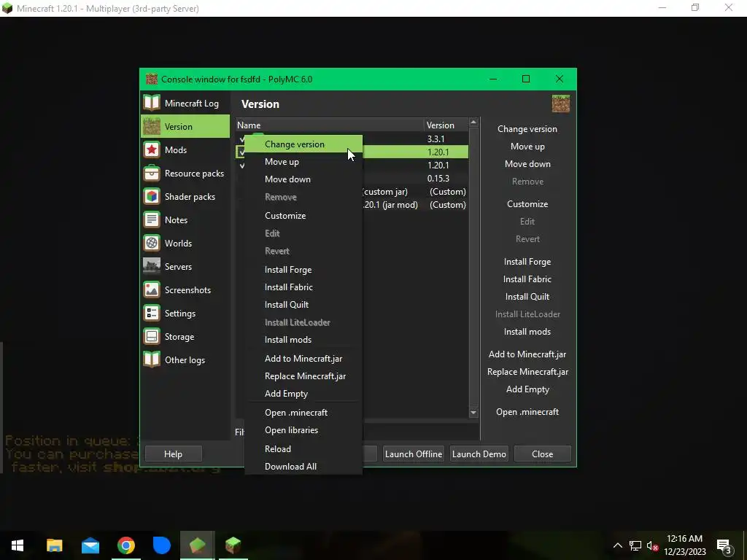This screenshot has width=747, height=560.
Task: Choose Reload in the context menu
Action: tap(303, 449)
